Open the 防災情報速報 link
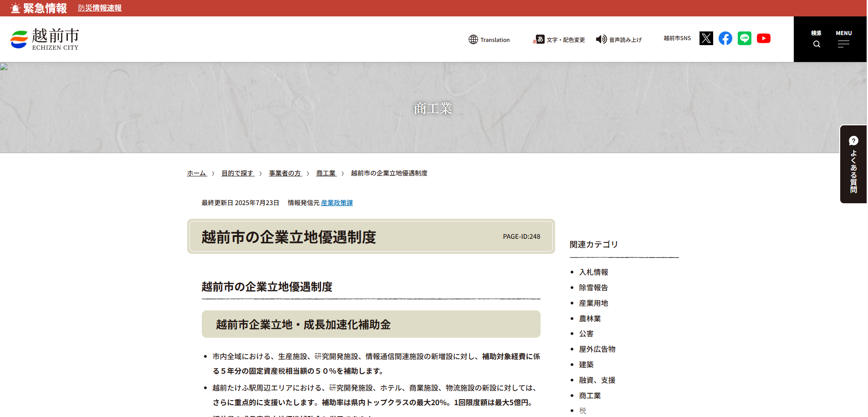This screenshot has height=417, width=868. [x=100, y=8]
